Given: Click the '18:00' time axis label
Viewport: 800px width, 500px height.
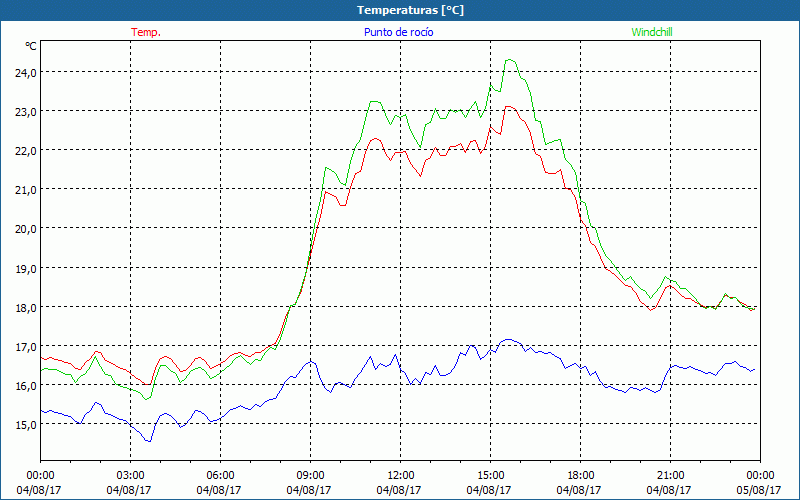Looking at the screenshot, I should (x=580, y=476).
